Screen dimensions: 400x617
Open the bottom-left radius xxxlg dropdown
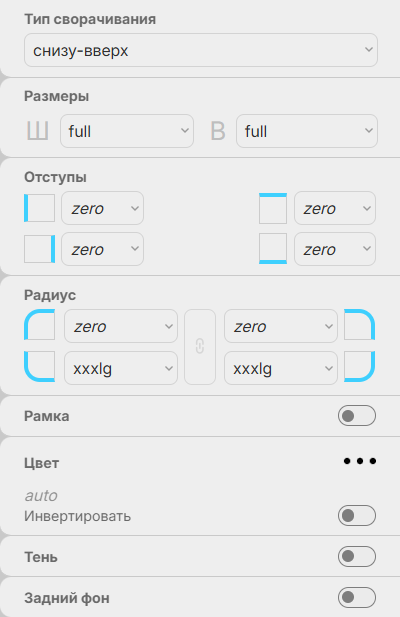point(121,368)
